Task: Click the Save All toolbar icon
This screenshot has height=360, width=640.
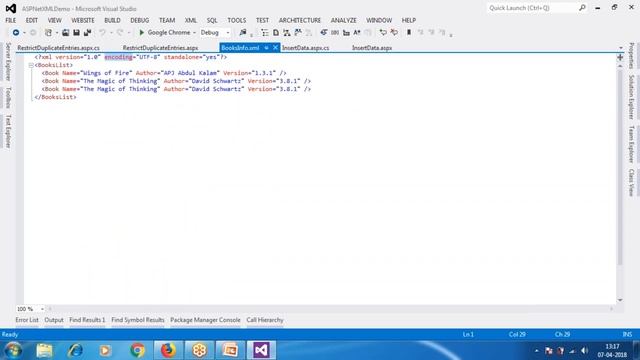Action: click(87, 33)
